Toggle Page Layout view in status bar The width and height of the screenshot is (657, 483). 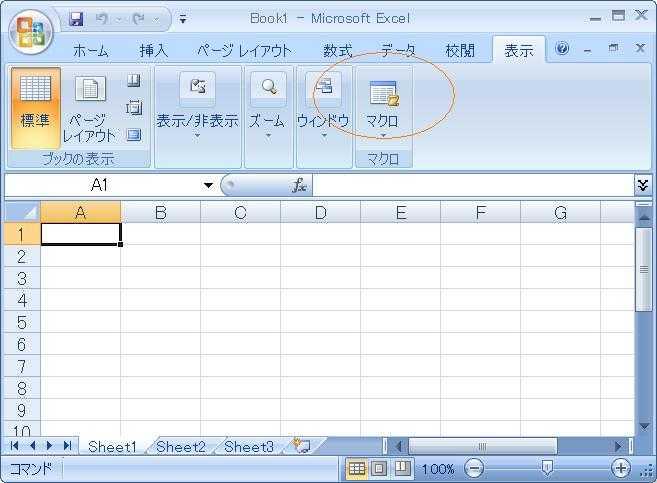(379, 468)
